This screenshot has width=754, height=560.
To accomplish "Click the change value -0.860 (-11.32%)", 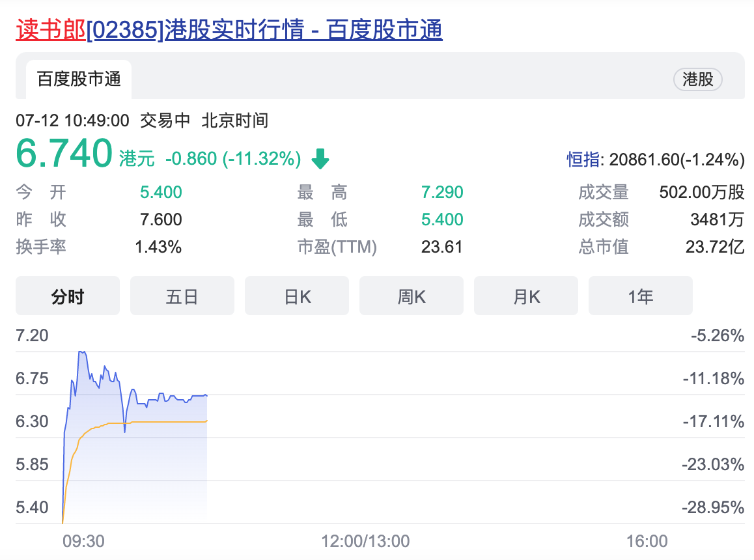I will pos(233,158).
